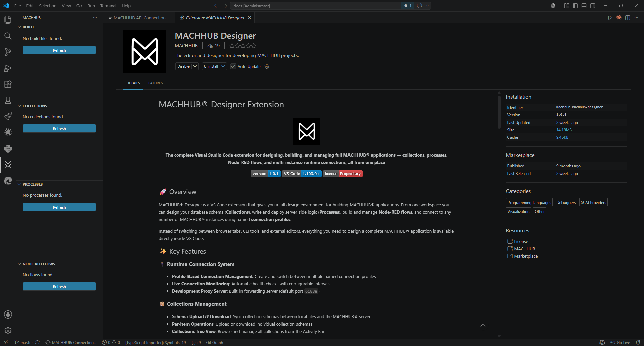
Task: Collapse the NODE-RED FLOWS section
Action: (19, 264)
